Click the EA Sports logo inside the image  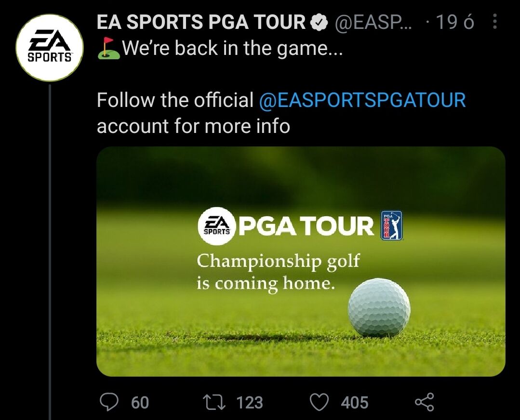(217, 226)
